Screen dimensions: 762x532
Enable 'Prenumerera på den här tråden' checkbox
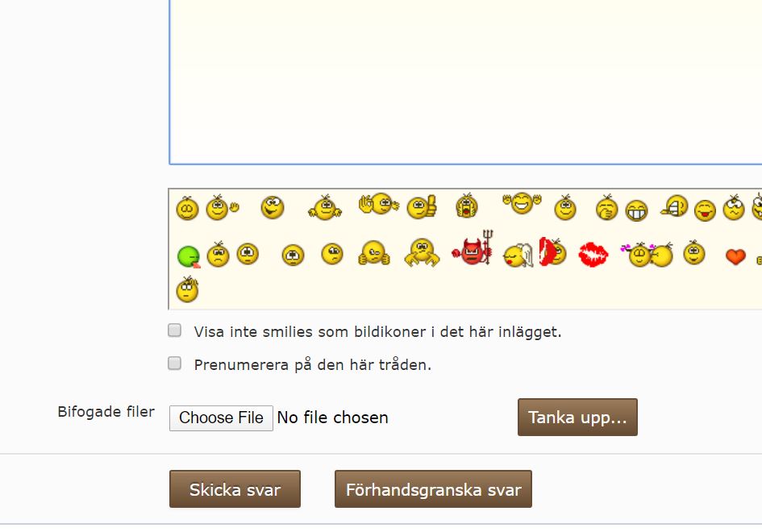174,364
